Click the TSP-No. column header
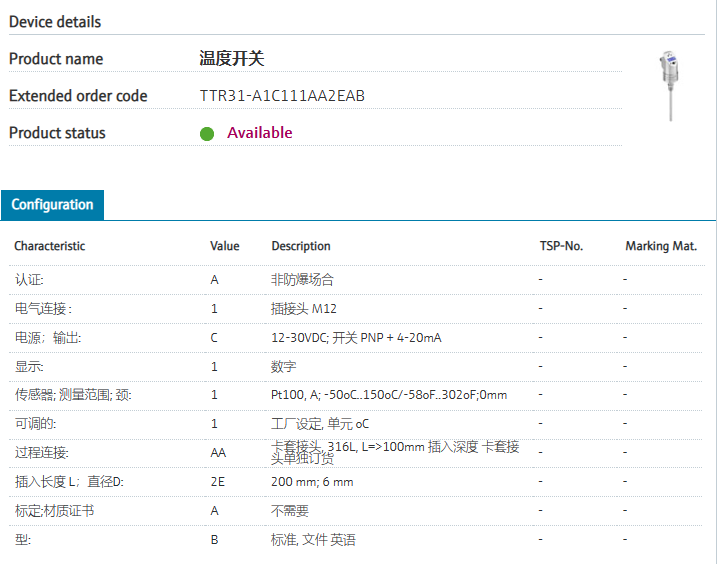 (560, 246)
